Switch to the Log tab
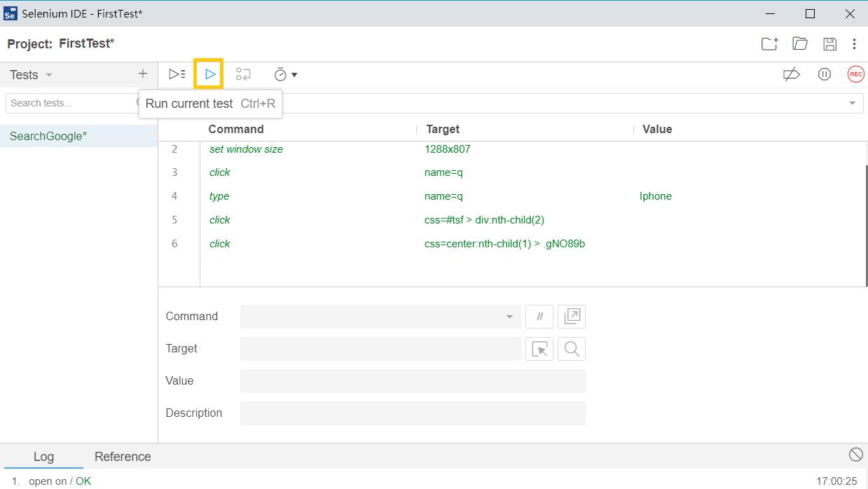868x489 pixels. 43,456
